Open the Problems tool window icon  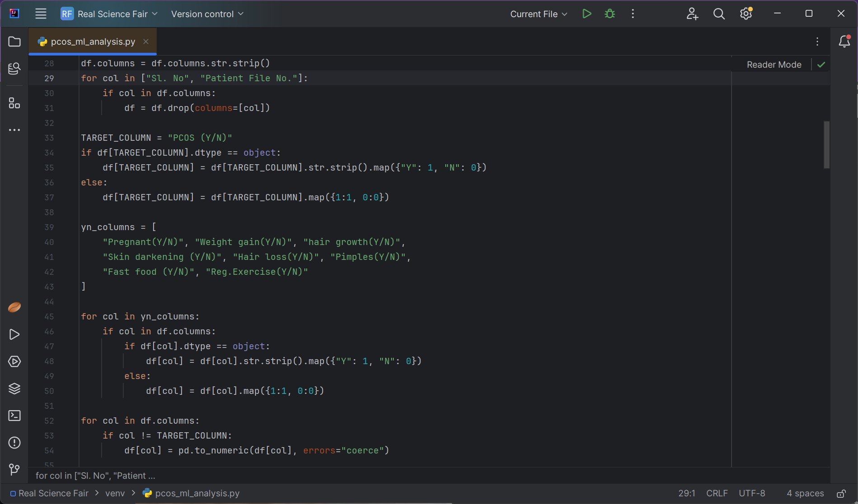point(14,443)
